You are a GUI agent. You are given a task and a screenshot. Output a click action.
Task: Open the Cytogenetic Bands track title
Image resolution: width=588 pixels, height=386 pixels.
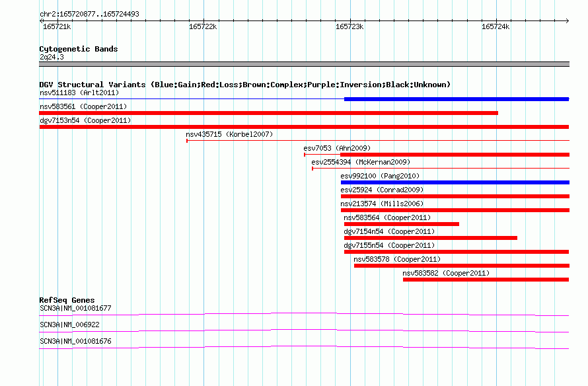point(79,49)
